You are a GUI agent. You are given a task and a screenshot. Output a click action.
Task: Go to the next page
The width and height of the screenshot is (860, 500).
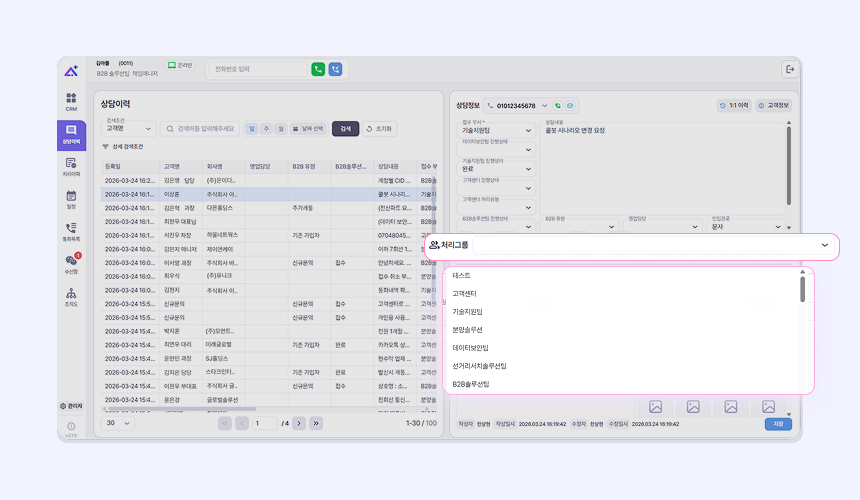click(299, 423)
